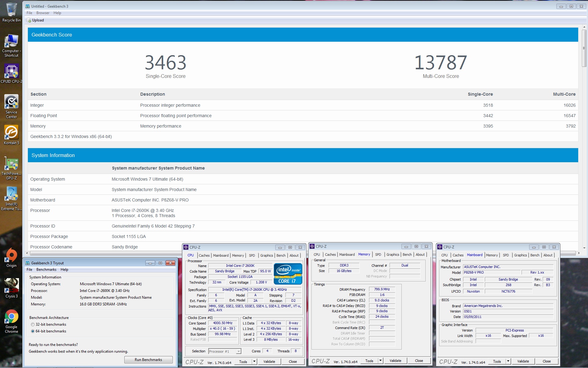Click the Core Speed 4000.50 MHz field
Image resolution: width=588 pixels, height=368 pixels.
(x=223, y=323)
